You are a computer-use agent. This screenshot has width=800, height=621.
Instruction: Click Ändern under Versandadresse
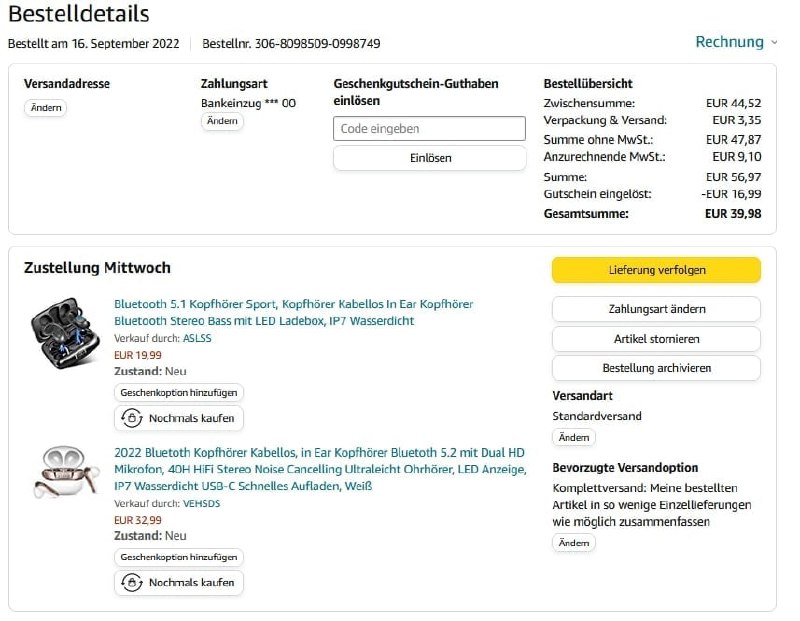[45, 108]
